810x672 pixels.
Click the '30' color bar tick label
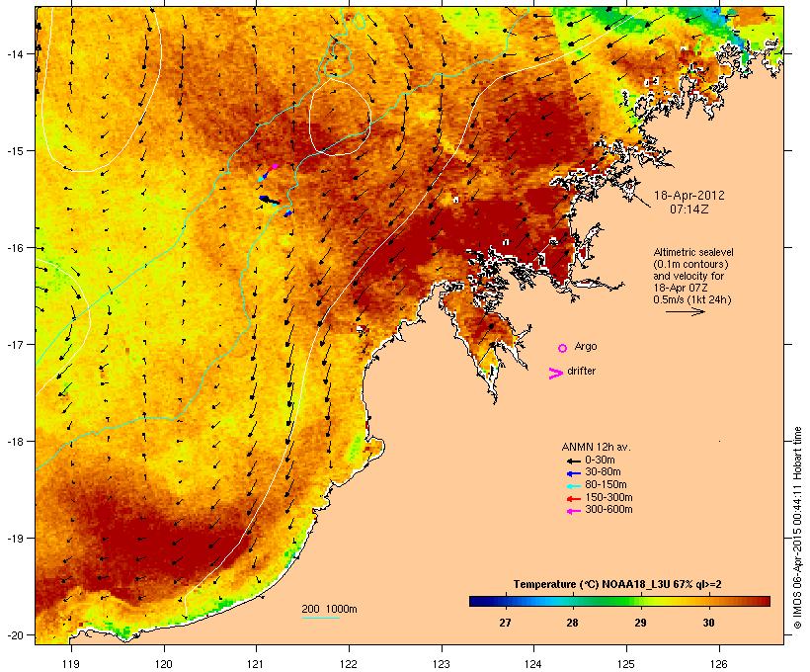709,623
